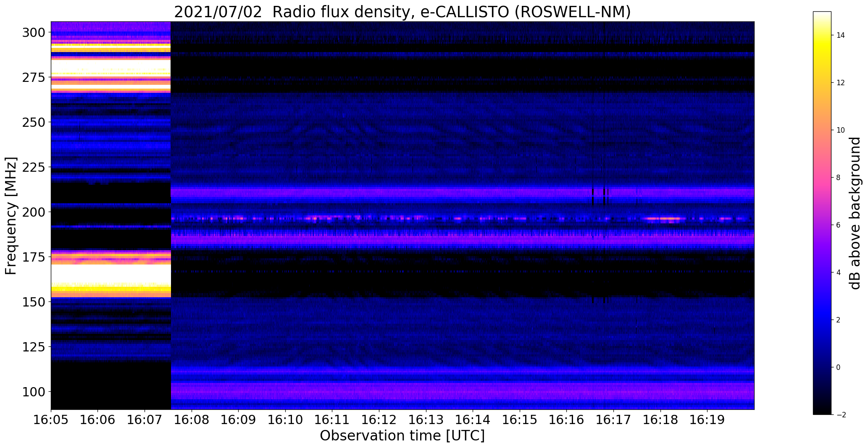Click the colorbar tick label 0

pyautogui.click(x=838, y=367)
